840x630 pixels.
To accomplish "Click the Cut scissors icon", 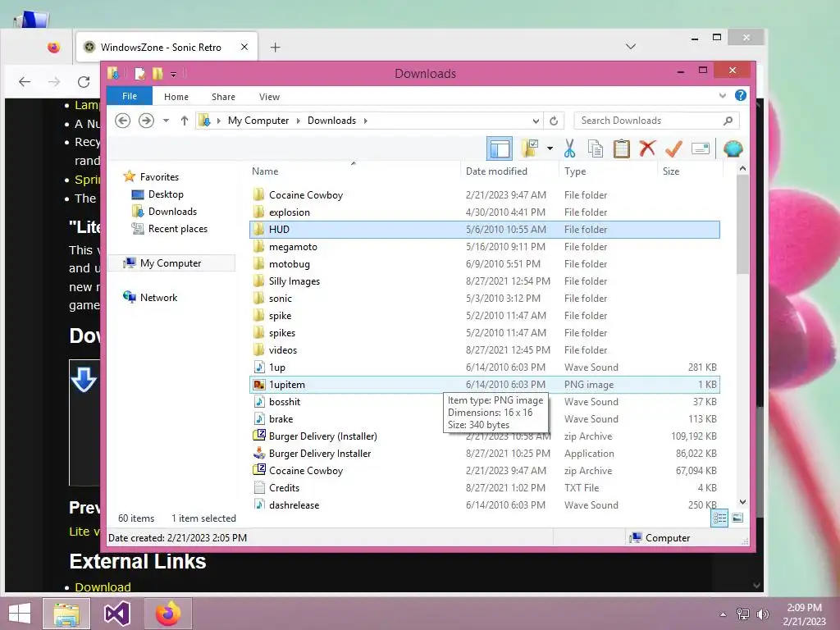I will [x=569, y=148].
